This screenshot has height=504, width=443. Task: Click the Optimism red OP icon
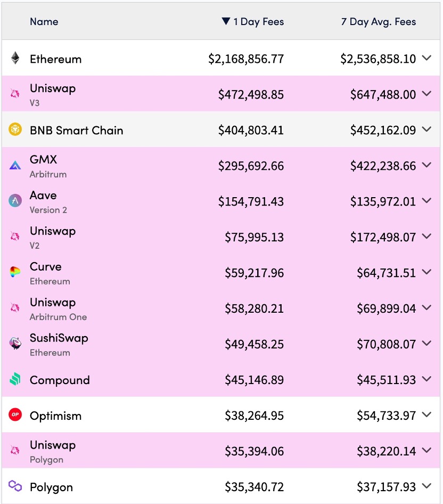(x=15, y=416)
